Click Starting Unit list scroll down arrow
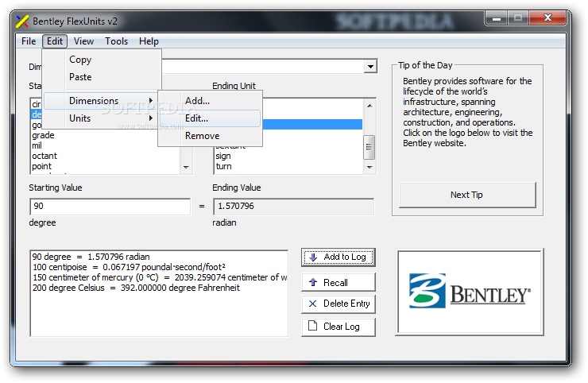 coord(186,168)
